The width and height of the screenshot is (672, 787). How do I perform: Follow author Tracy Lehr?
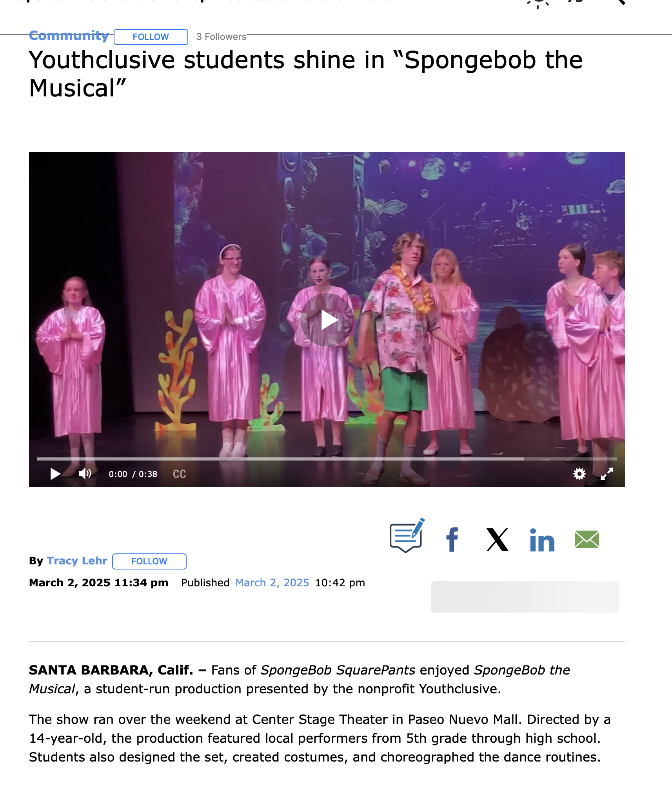coord(149,561)
